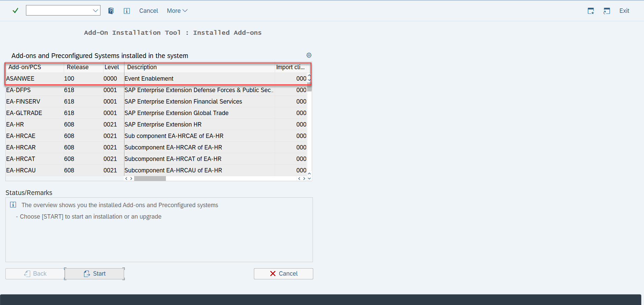The width and height of the screenshot is (644, 305).
Task: Click the window layout icon beside Exit
Action: coord(607,11)
